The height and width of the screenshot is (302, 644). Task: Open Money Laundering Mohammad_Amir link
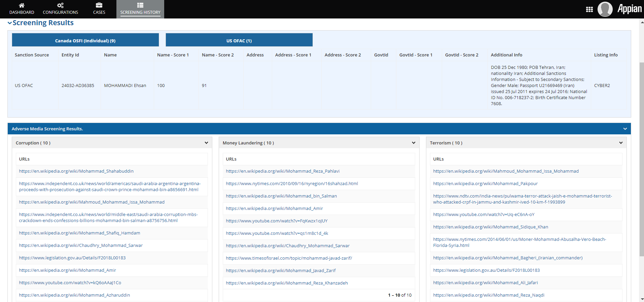pos(274,208)
